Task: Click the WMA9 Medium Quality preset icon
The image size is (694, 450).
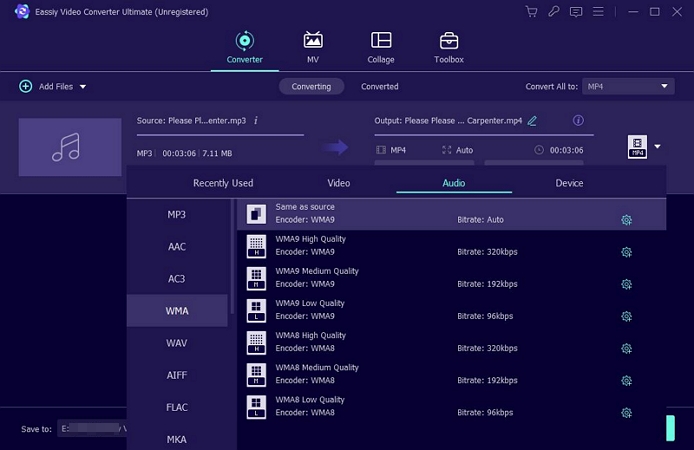Action: 256,278
